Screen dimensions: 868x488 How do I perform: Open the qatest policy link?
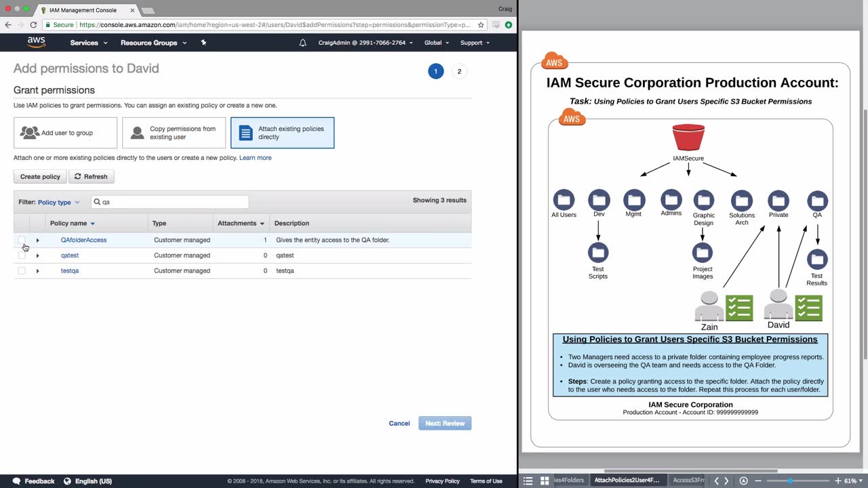click(70, 256)
